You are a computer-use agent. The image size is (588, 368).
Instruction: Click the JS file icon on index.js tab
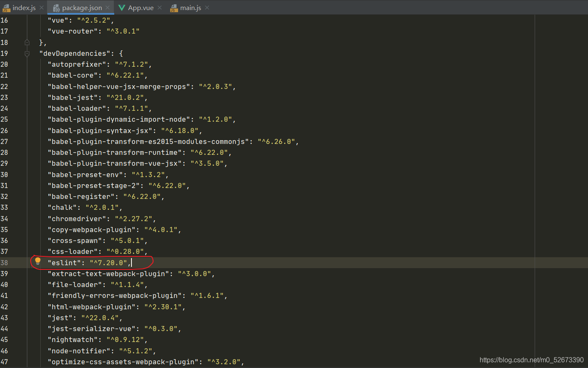pos(6,8)
